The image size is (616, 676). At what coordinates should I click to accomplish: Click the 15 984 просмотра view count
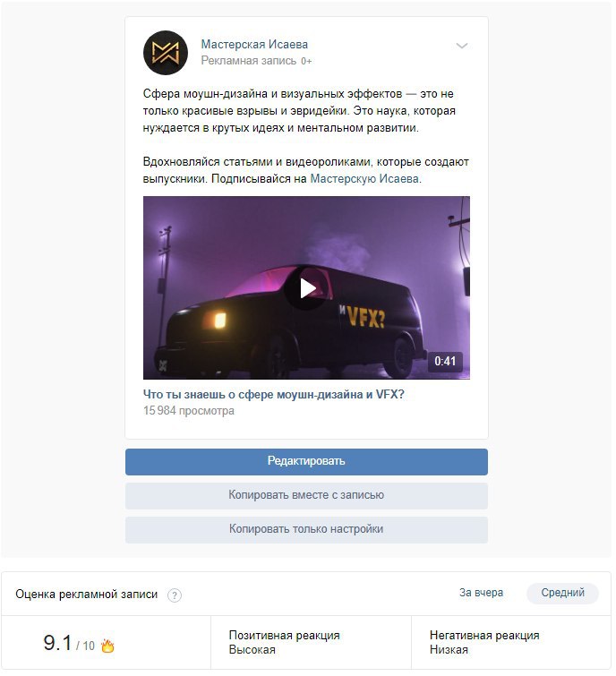[x=188, y=411]
